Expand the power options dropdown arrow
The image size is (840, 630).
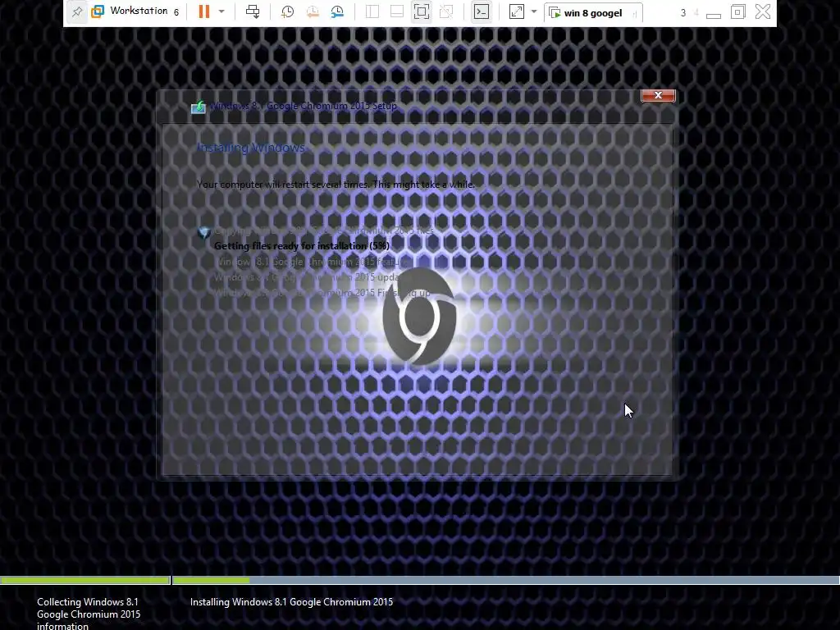point(221,11)
